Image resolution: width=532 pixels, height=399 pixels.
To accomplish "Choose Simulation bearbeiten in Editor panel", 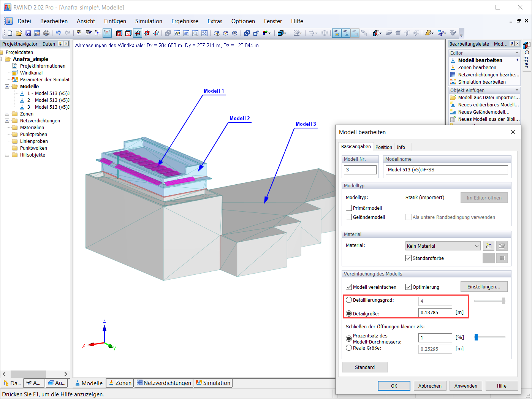I will click(x=481, y=82).
